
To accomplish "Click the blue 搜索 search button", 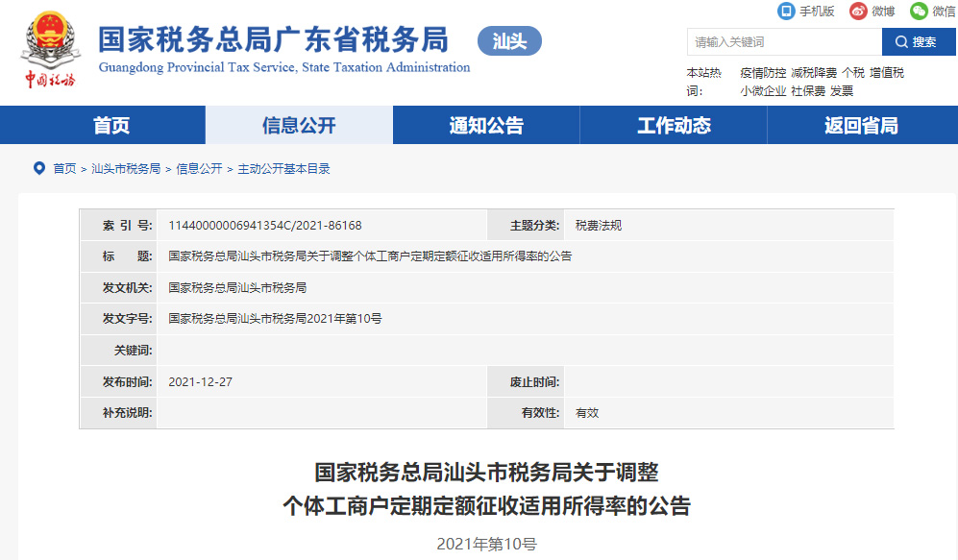I will click(x=915, y=42).
